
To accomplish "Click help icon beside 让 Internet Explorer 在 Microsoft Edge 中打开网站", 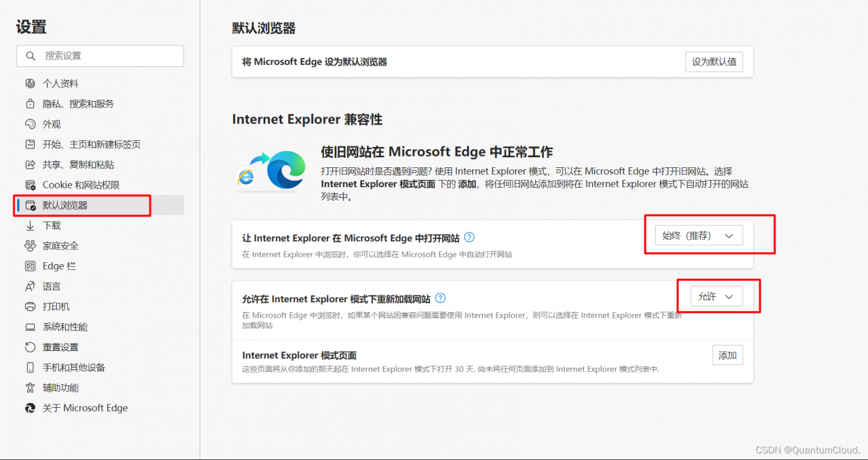I will [469, 238].
